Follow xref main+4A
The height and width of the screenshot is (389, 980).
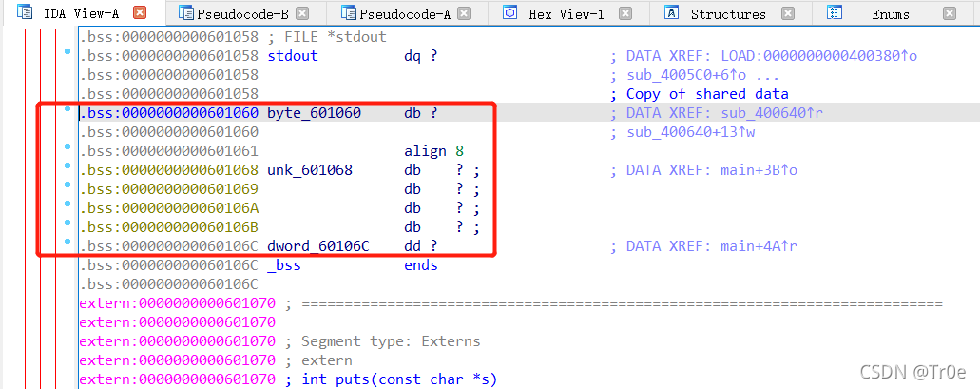coord(759,246)
